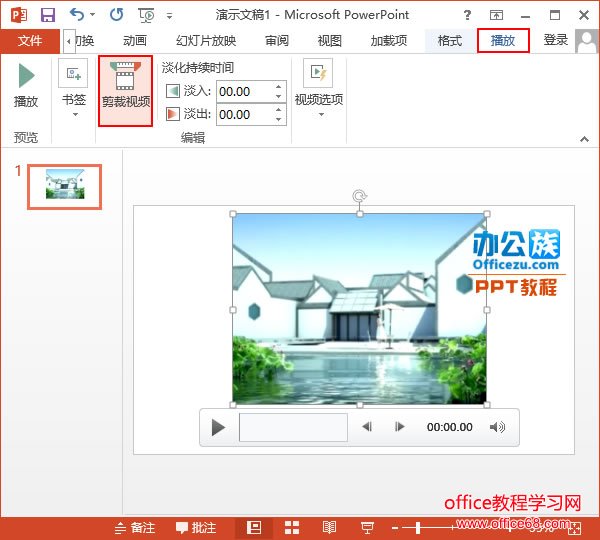Step the video forward one frame
The width and height of the screenshot is (600, 540).
(399, 427)
